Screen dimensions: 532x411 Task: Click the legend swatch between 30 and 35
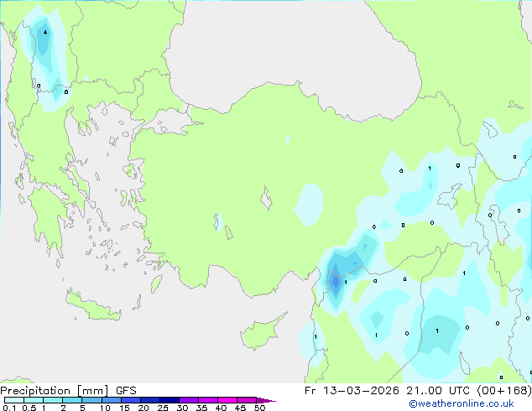[189, 400]
